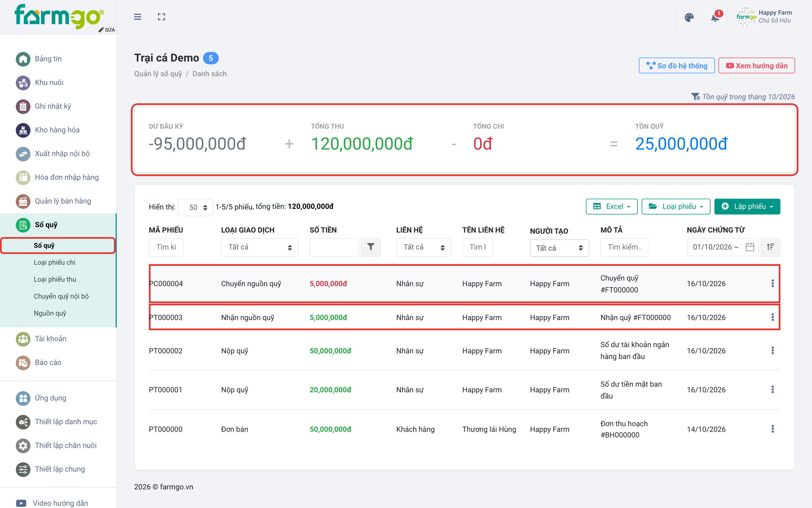This screenshot has width=812, height=508.
Task: Click Sơ đồ hệ thống button
Action: [x=676, y=66]
